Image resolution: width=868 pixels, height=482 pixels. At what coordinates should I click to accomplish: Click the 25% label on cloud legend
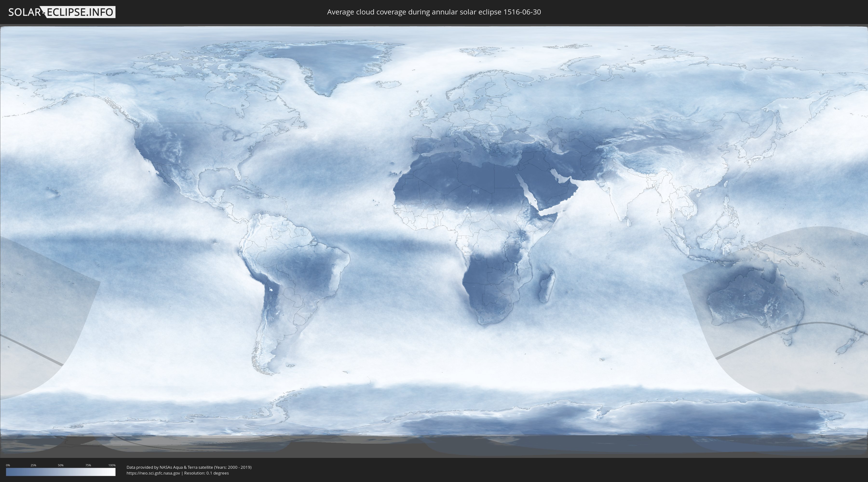point(33,465)
